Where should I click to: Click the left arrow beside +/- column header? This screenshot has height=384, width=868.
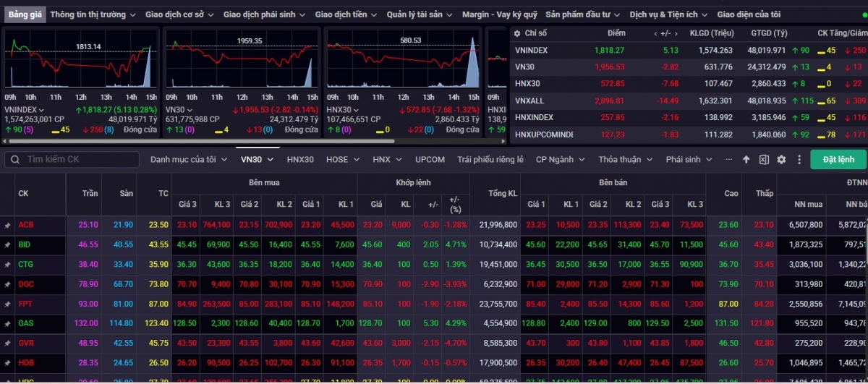coord(655,34)
